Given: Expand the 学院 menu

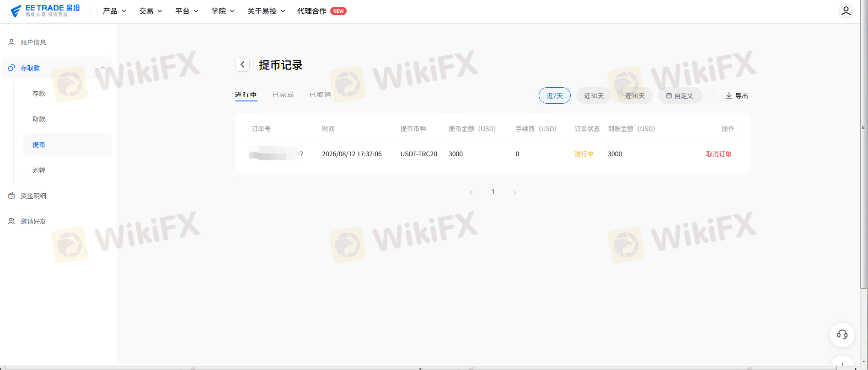Looking at the screenshot, I should point(223,11).
